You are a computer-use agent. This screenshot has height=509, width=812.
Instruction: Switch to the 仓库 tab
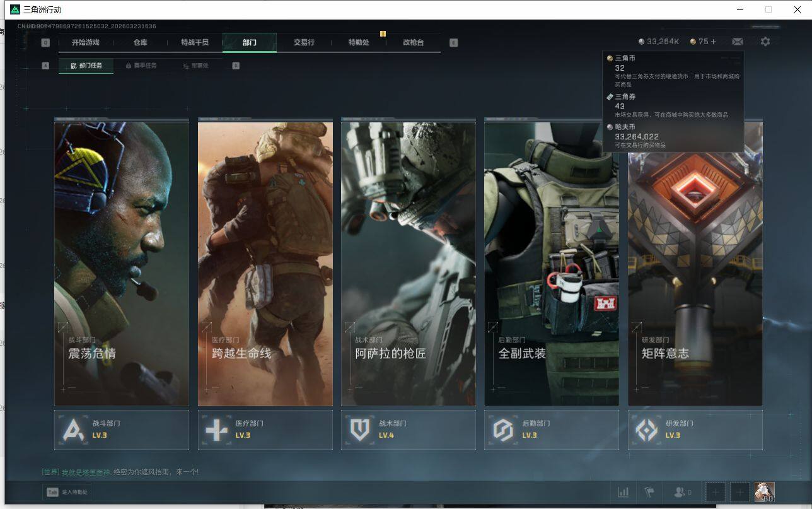140,42
